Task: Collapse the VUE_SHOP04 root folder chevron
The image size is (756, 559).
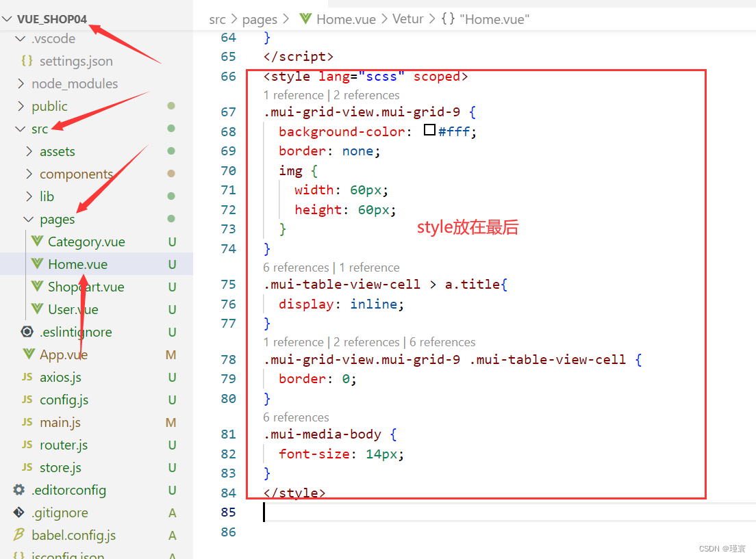Action: click(8, 19)
